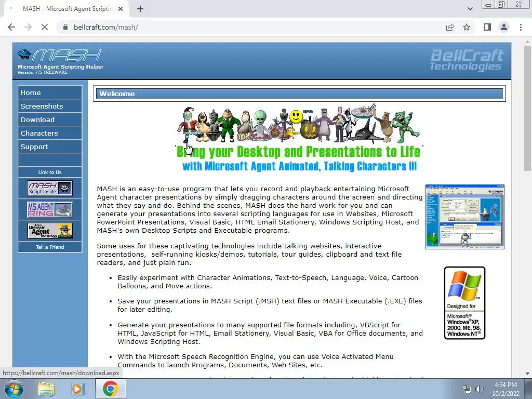The height and width of the screenshot is (399, 532).
Task: Click the taskbar clock showing 4:34 PM
Action: [x=506, y=389]
